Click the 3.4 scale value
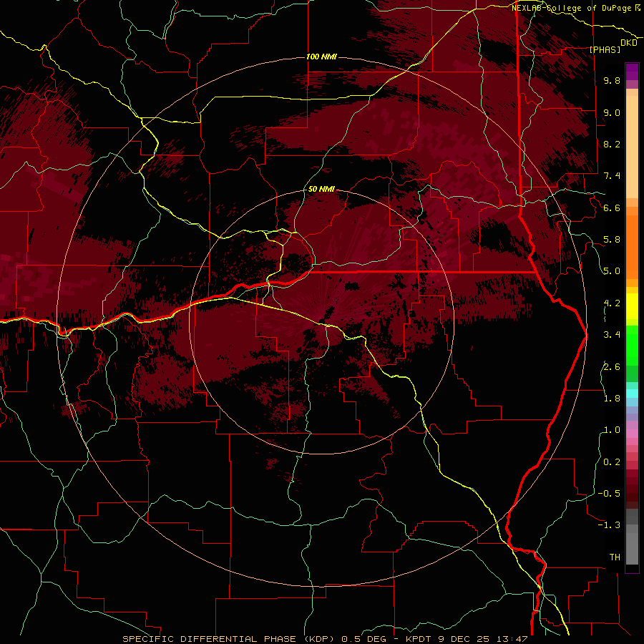Screen dimensions: 644x644 point(612,335)
